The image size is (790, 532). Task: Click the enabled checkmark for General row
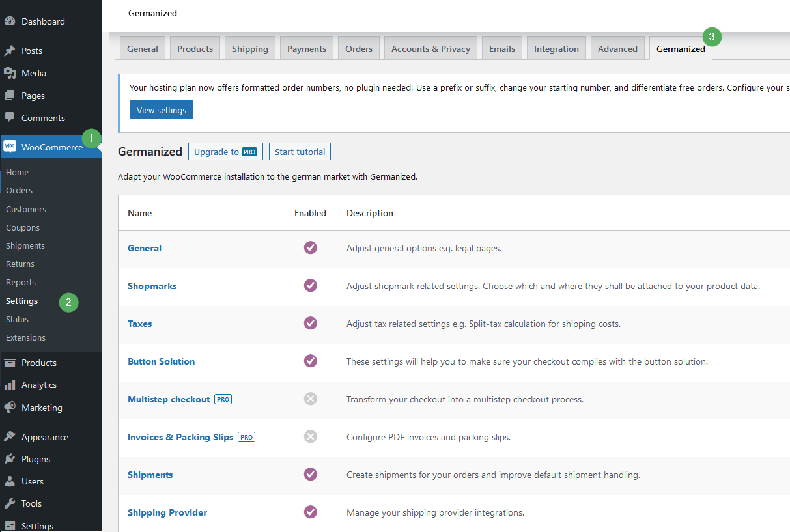click(x=311, y=248)
